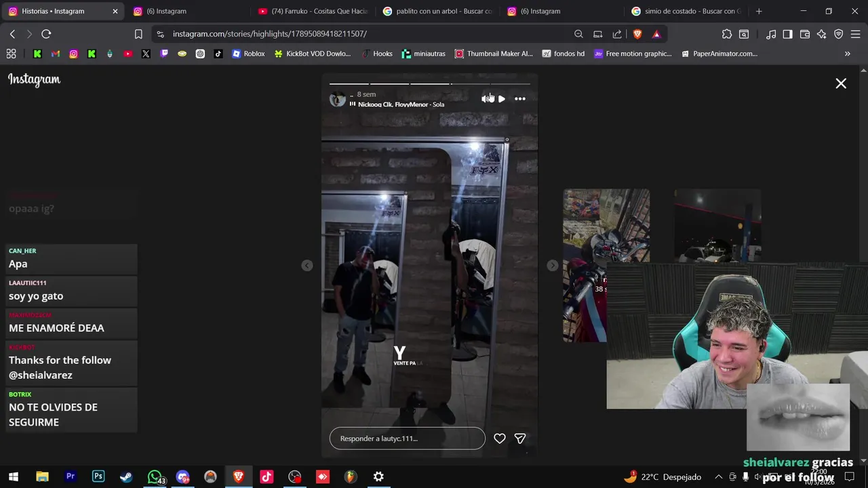Open 'Thumbnail Maker AI...' bookmark
The height and width of the screenshot is (488, 868).
[494, 54]
